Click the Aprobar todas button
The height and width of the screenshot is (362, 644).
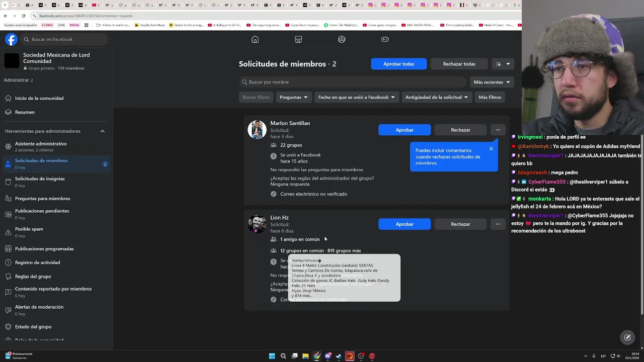[x=398, y=64]
